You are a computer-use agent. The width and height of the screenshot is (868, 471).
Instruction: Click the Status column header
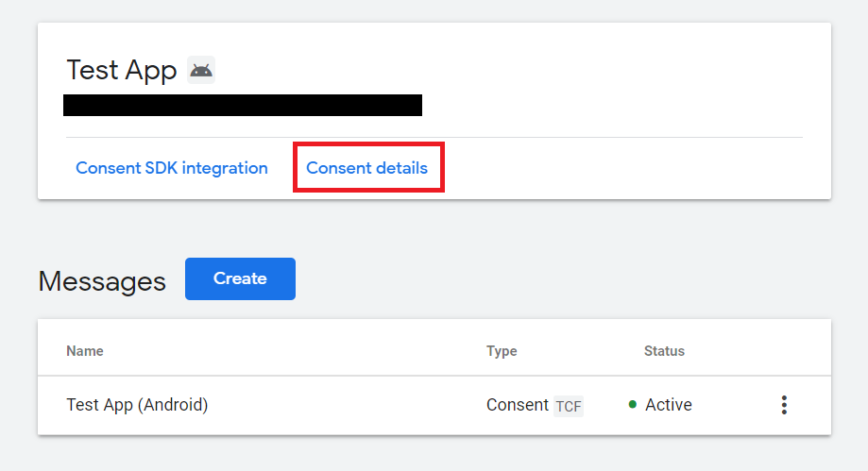pos(664,351)
